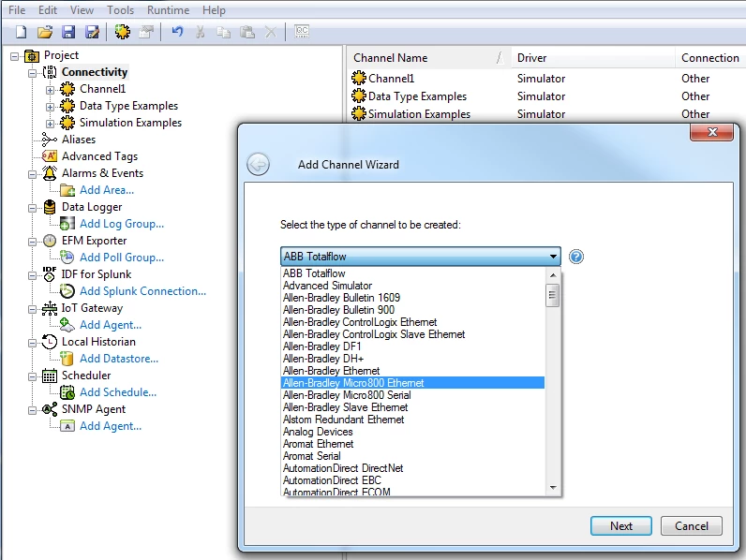
Task: Click the Paste clipboard toolbar icon
Action: pos(246,32)
